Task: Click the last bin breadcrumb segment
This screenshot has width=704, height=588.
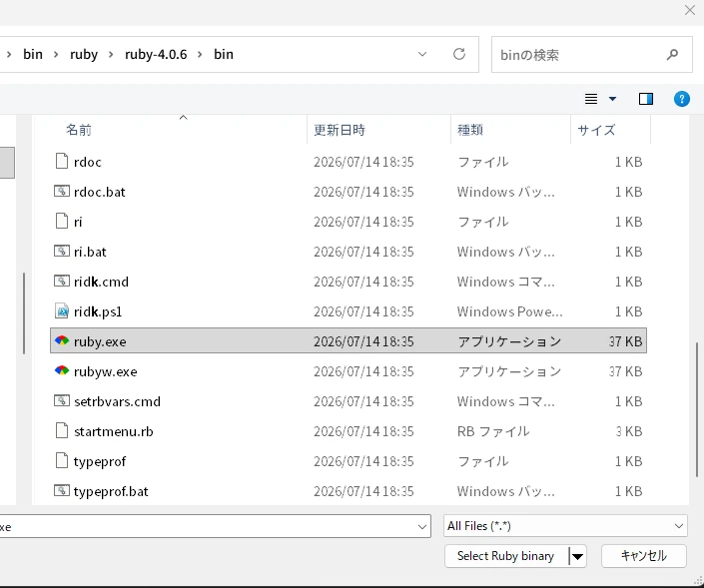Action: click(223, 54)
